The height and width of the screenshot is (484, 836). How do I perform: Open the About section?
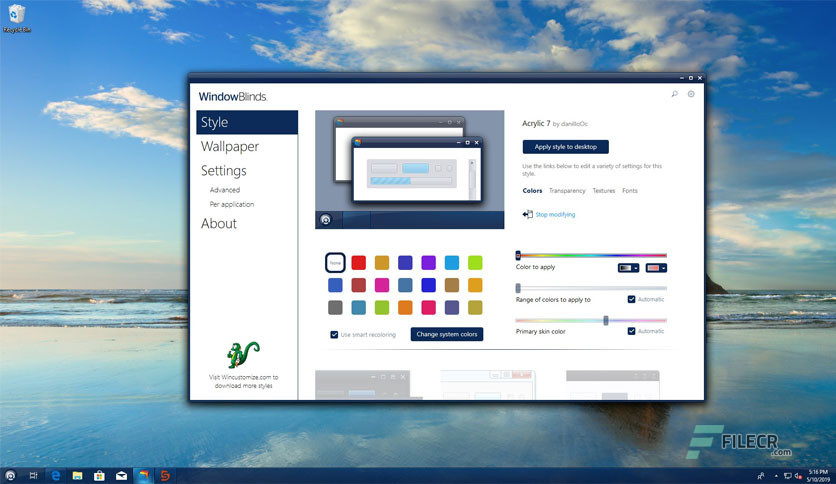(219, 224)
